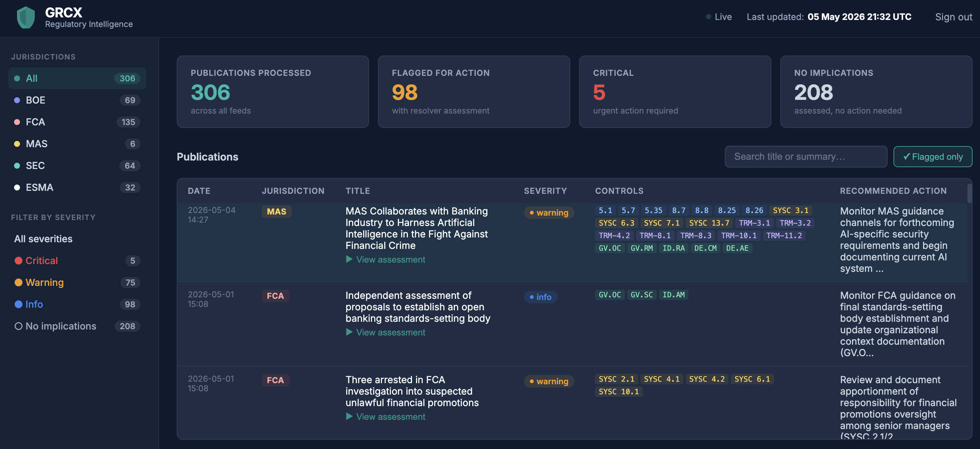
Task: Filter publications by BOE jurisdiction
Action: (x=77, y=100)
